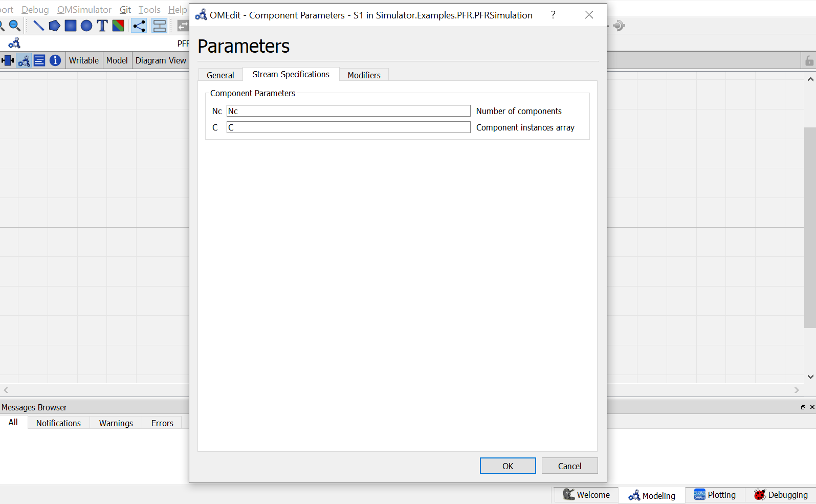
Task: Click the Diagram View status label
Action: coord(161,60)
